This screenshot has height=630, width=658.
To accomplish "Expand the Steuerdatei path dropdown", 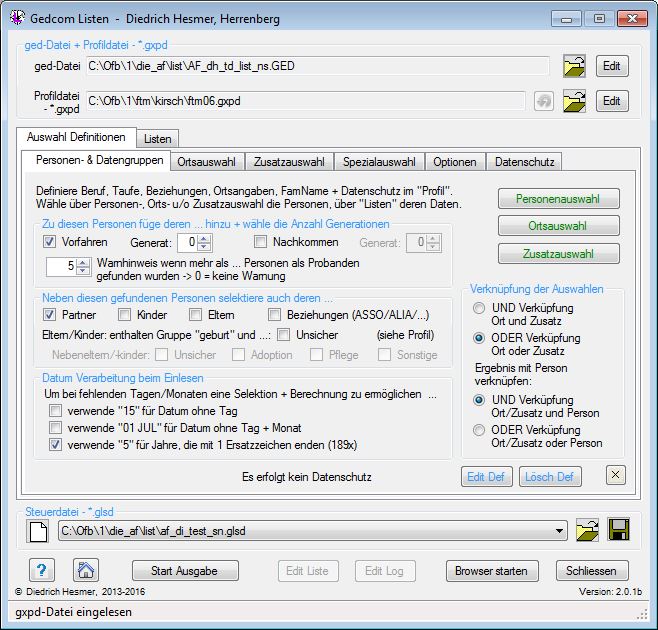I will click(x=559, y=531).
